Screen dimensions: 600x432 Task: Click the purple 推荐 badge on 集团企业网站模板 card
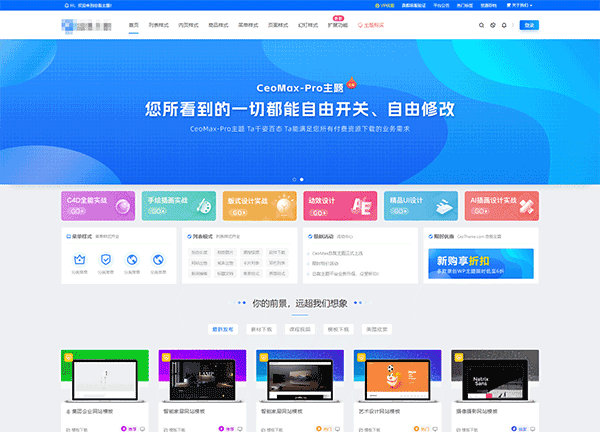click(x=129, y=429)
